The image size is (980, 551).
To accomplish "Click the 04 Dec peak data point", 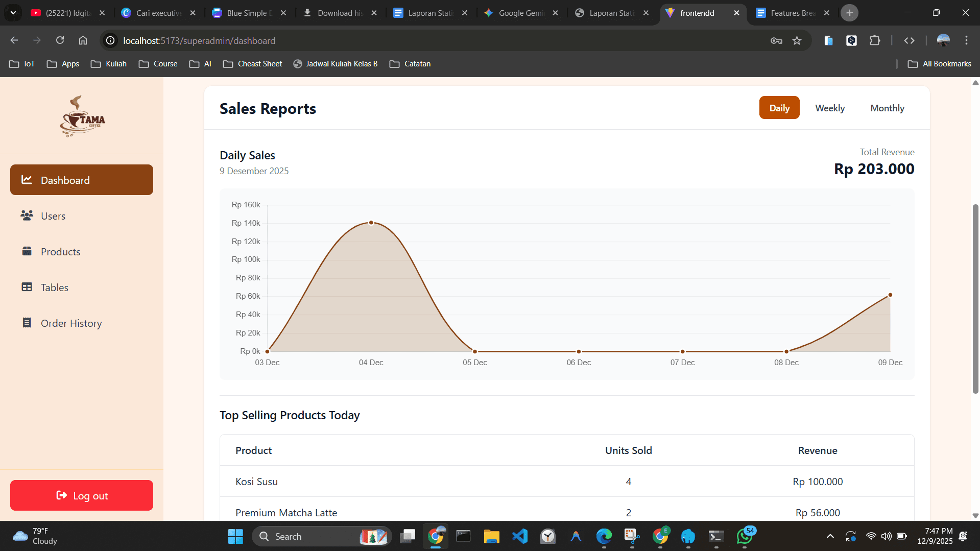I will point(371,223).
